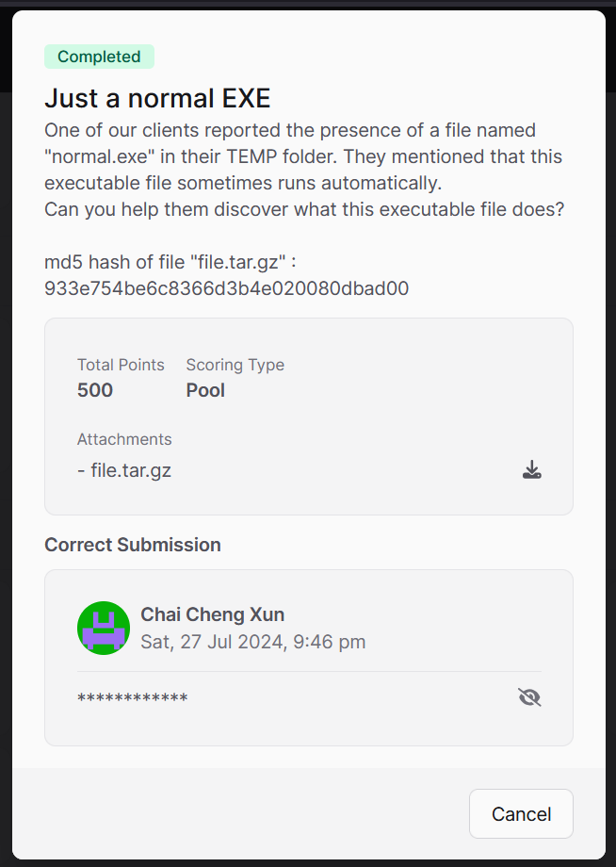Viewport: 616px width, 867px height.
Task: Click the solver name Chai Cheng Xun
Action: (212, 614)
